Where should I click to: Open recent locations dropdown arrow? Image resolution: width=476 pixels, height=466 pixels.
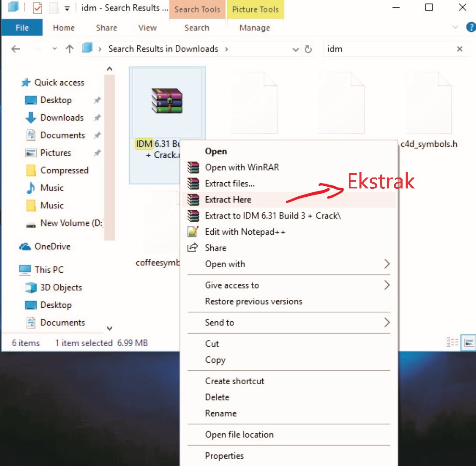click(x=55, y=49)
